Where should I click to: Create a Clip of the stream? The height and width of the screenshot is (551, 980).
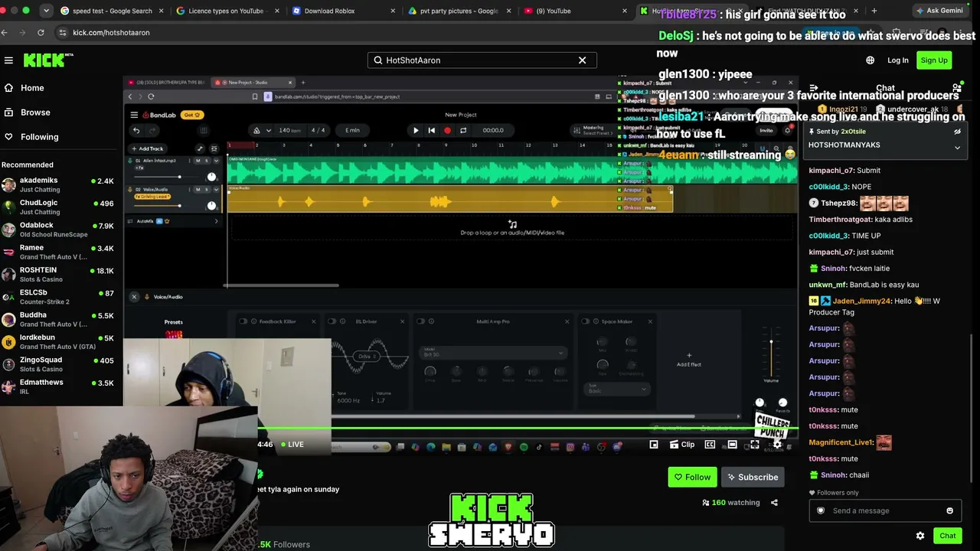[x=682, y=445]
